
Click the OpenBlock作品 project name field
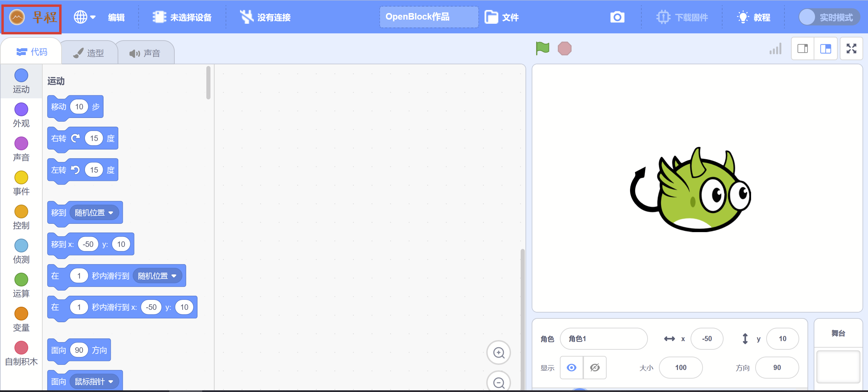point(428,17)
